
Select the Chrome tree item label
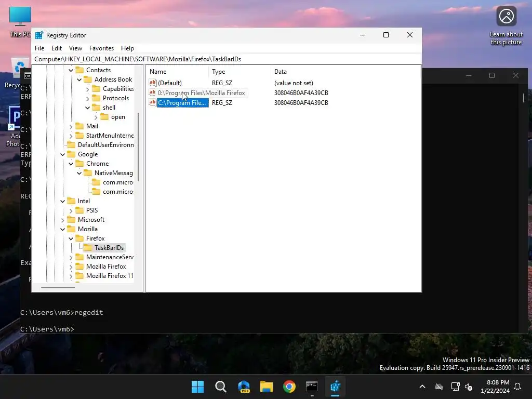point(97,164)
